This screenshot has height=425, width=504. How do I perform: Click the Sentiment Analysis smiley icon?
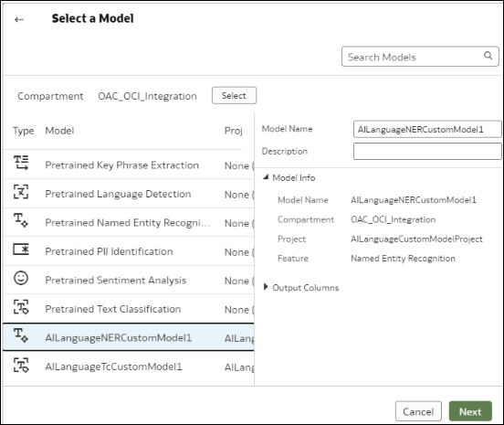coord(21,278)
